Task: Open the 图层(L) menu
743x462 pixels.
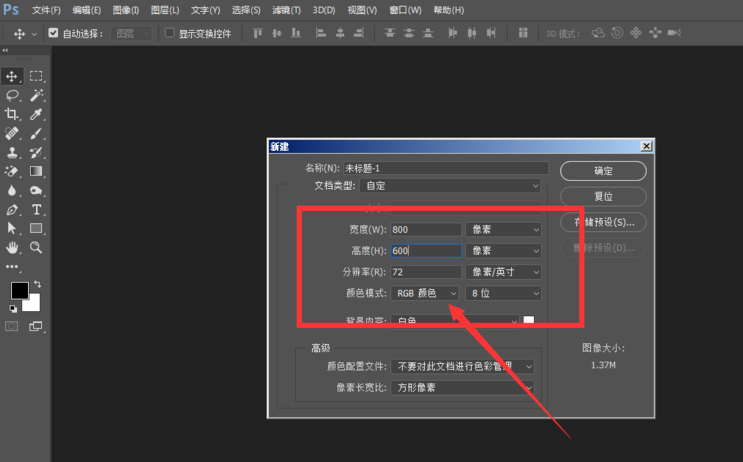Action: (x=165, y=10)
